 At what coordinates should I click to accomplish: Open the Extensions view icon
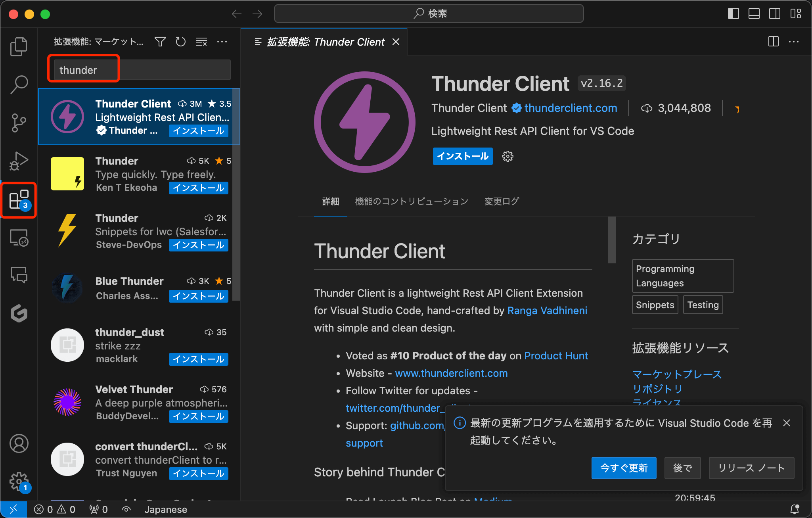coord(19,200)
